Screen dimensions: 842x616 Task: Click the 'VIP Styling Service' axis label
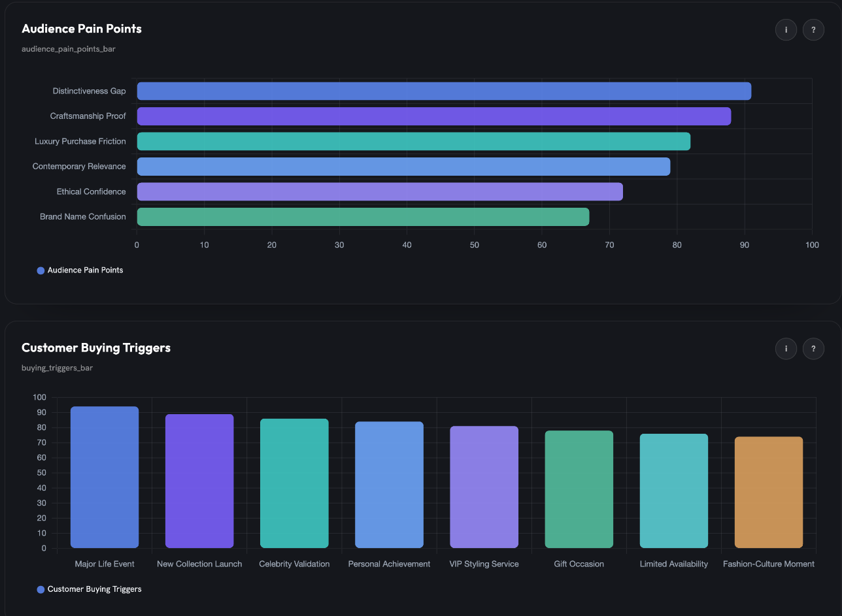tap(484, 564)
